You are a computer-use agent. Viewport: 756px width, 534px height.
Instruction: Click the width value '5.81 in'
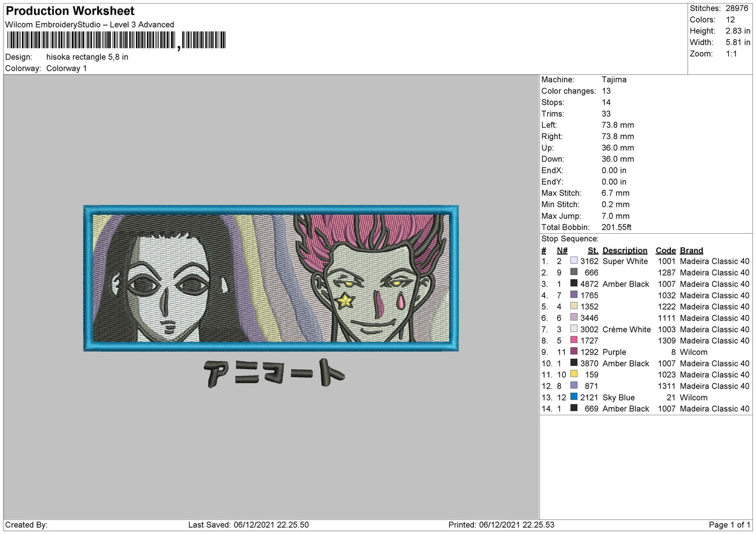coord(738,42)
